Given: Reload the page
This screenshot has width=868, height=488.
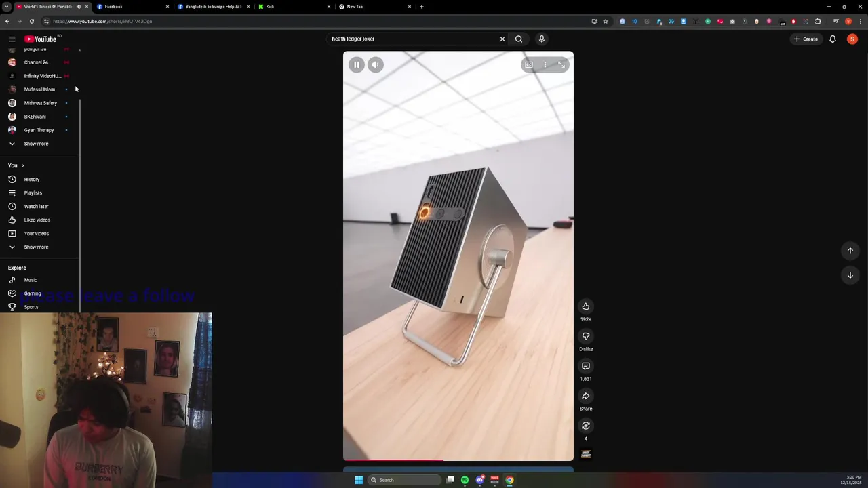Looking at the screenshot, I should (x=31, y=21).
